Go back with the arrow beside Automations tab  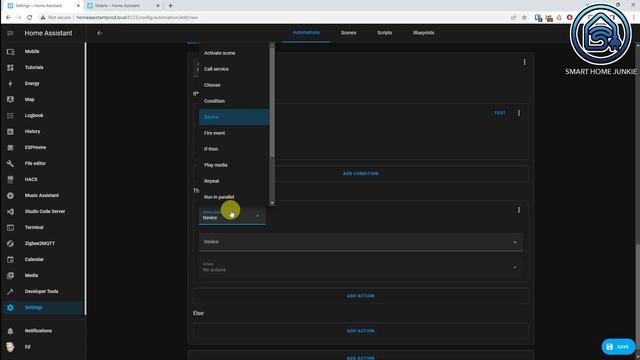coord(100,33)
